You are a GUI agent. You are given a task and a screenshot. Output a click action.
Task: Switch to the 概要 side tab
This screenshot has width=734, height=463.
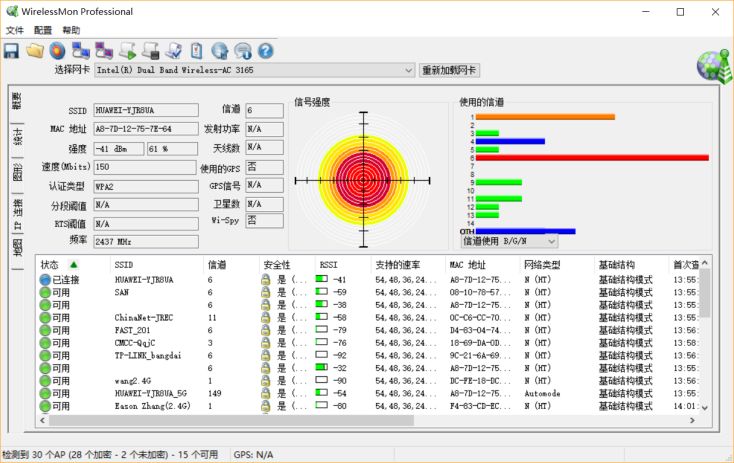click(17, 102)
